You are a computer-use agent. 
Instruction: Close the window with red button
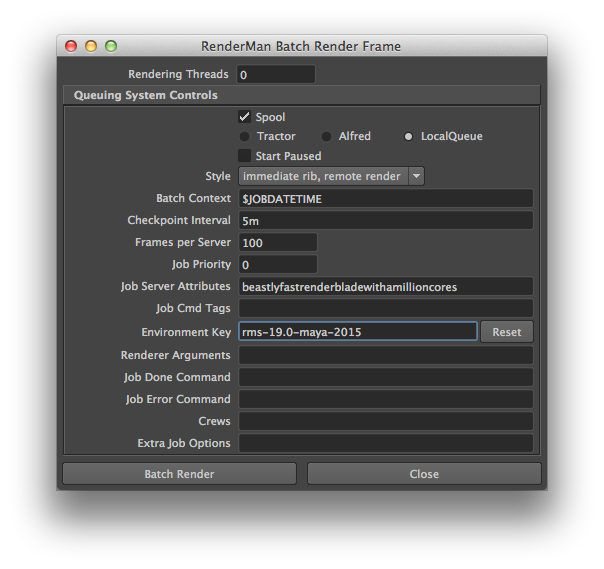[x=71, y=46]
